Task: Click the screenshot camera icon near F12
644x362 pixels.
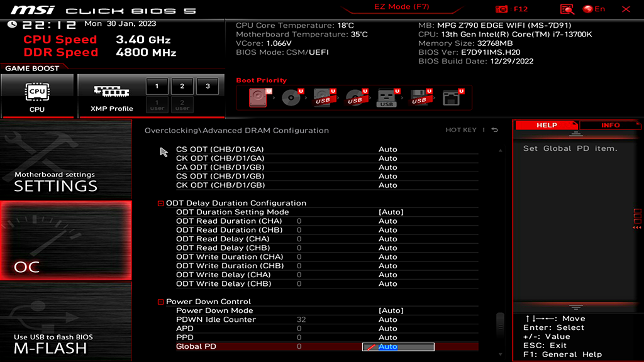Action: [x=501, y=9]
